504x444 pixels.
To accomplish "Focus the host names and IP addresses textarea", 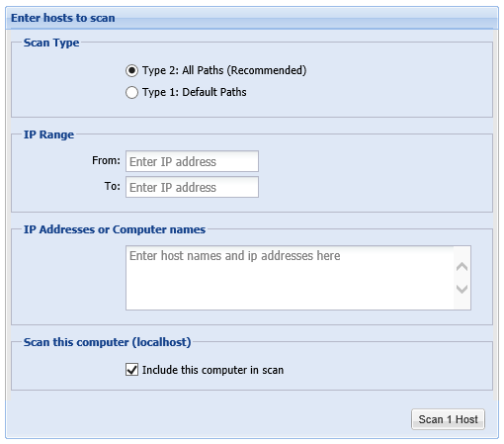I will tap(290, 278).
